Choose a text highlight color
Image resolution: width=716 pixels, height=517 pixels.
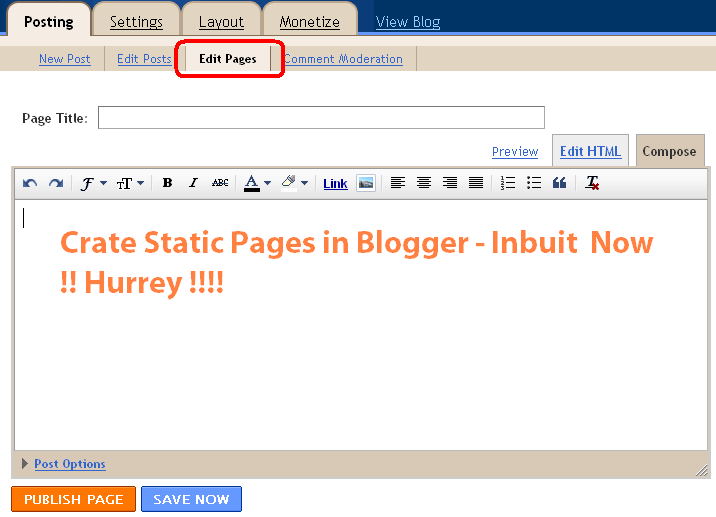(289, 183)
